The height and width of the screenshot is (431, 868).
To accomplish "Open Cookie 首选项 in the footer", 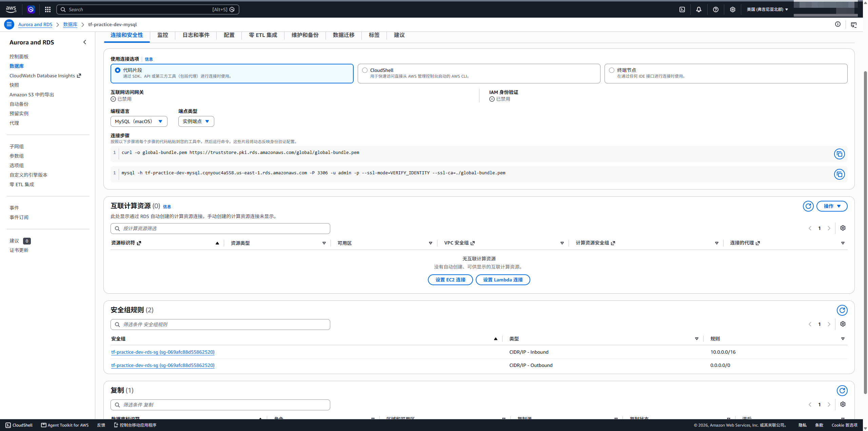I will [x=845, y=425].
